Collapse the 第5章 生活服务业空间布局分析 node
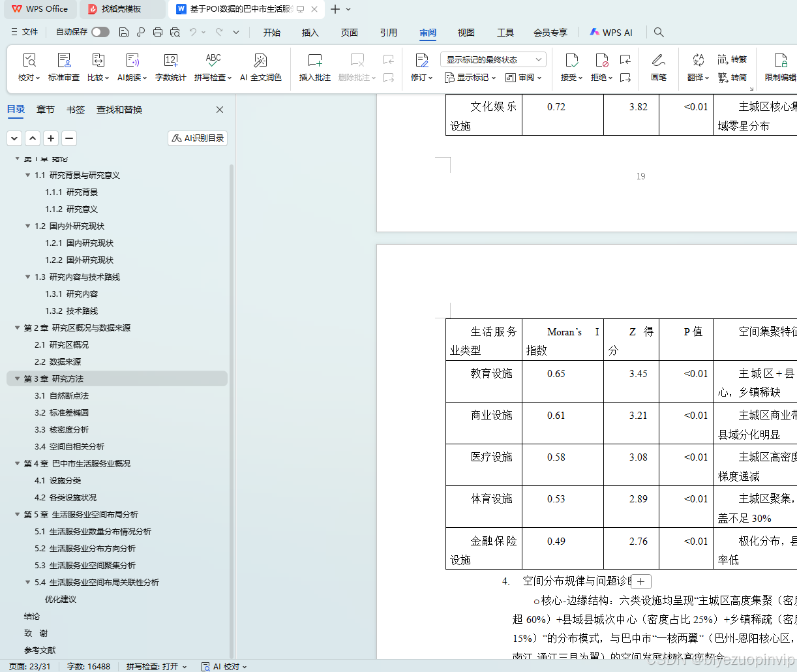Image resolution: width=797 pixels, height=672 pixels. [x=18, y=515]
